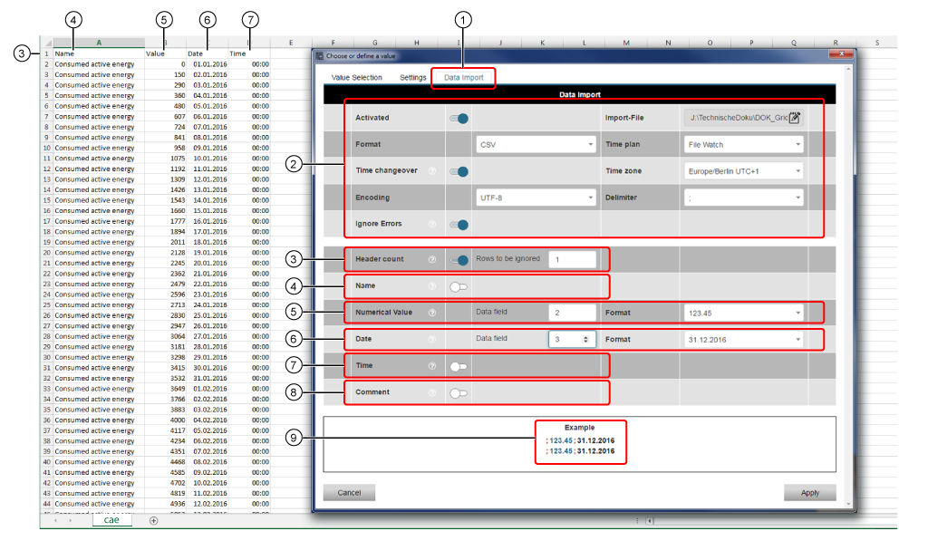Click help icon next to Time changeover
Viewport: 928px width, 560px height.
click(x=432, y=171)
